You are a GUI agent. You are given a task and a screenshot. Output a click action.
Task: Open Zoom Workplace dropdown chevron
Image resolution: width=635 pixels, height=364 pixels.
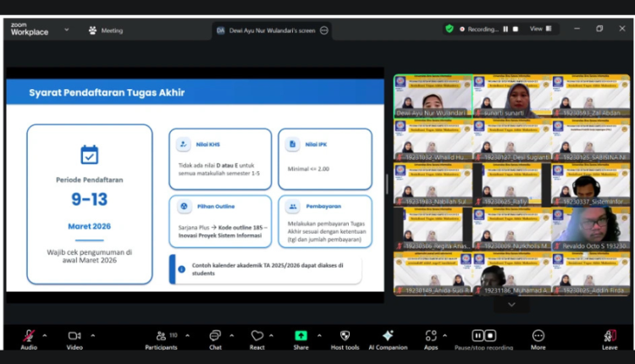[66, 30]
